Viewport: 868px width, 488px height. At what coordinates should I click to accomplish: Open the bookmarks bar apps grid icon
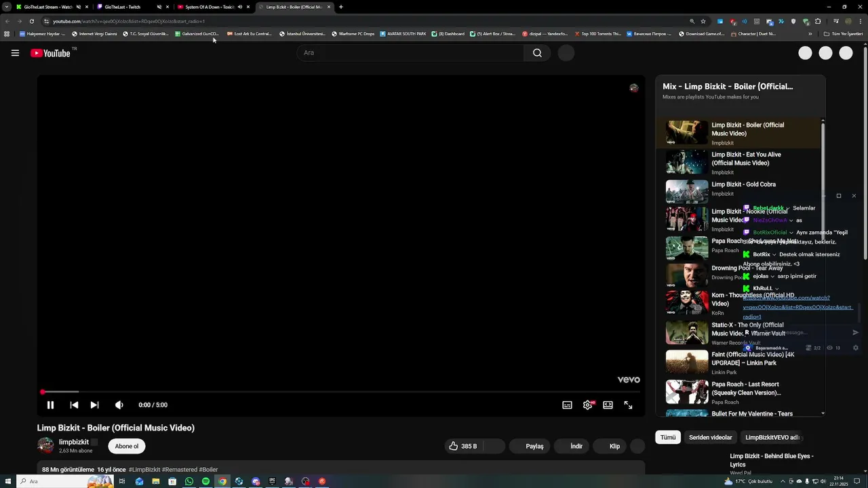pos(7,33)
